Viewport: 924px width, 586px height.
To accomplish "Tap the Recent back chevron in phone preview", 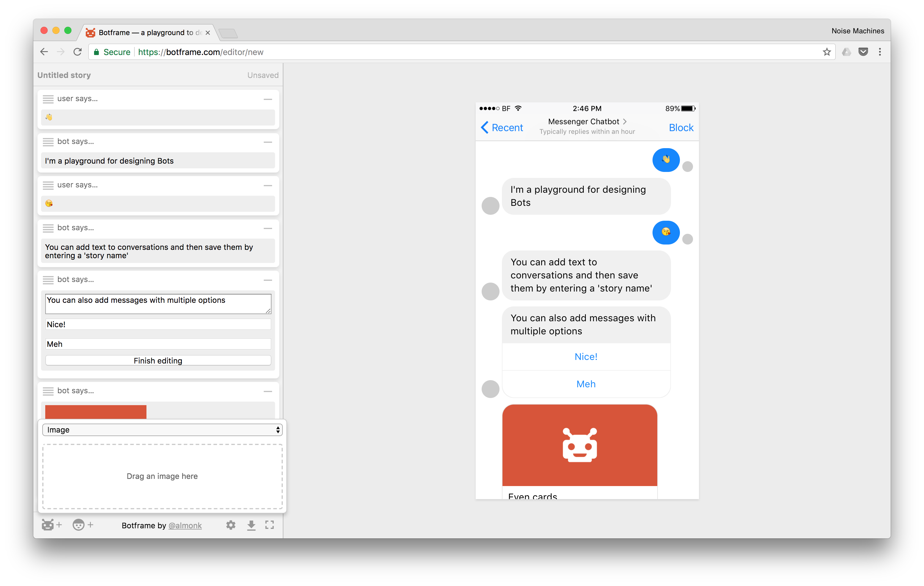I will click(x=485, y=127).
